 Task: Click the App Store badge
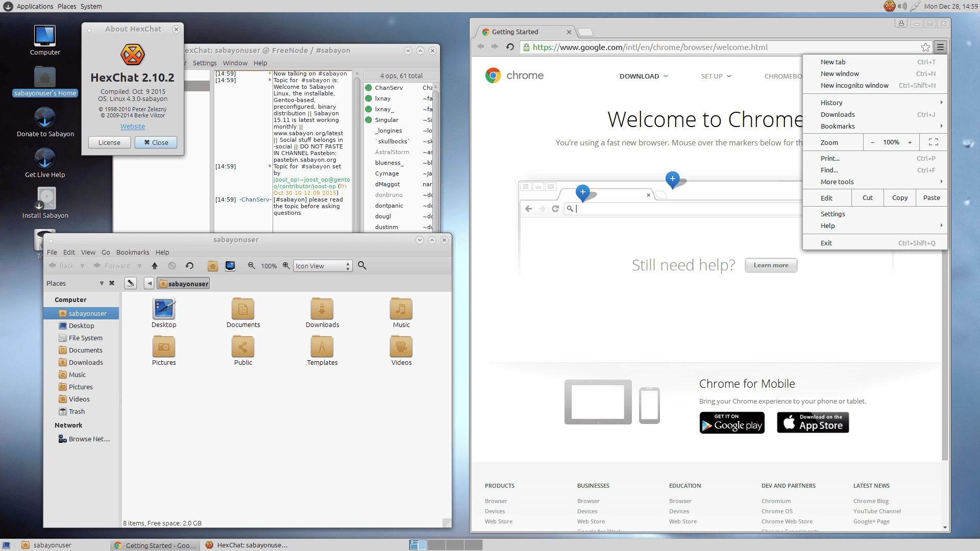point(813,422)
